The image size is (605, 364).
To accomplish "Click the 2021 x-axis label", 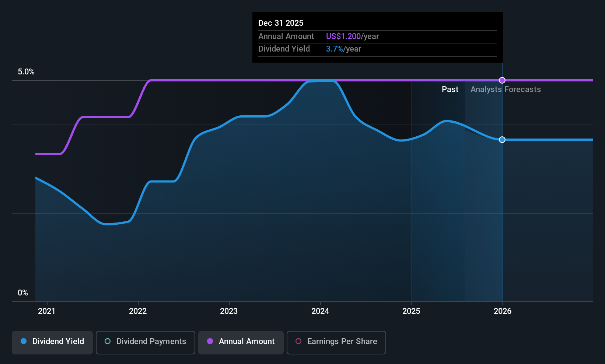I will point(47,311).
